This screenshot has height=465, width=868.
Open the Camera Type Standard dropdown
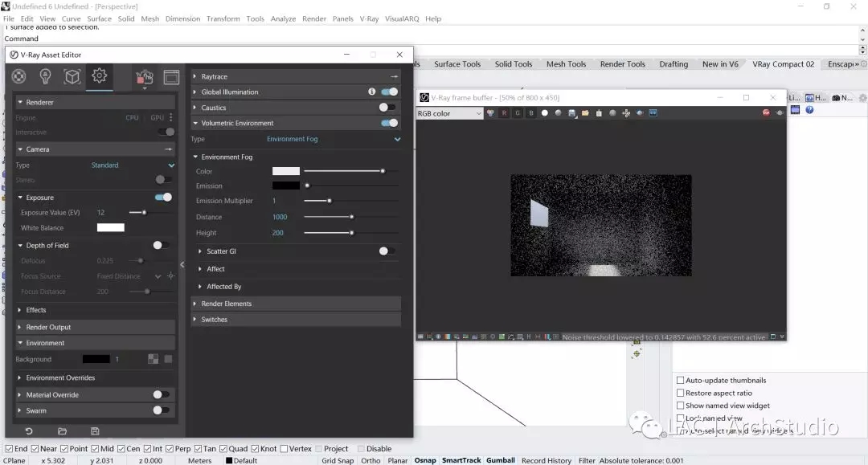click(133, 165)
